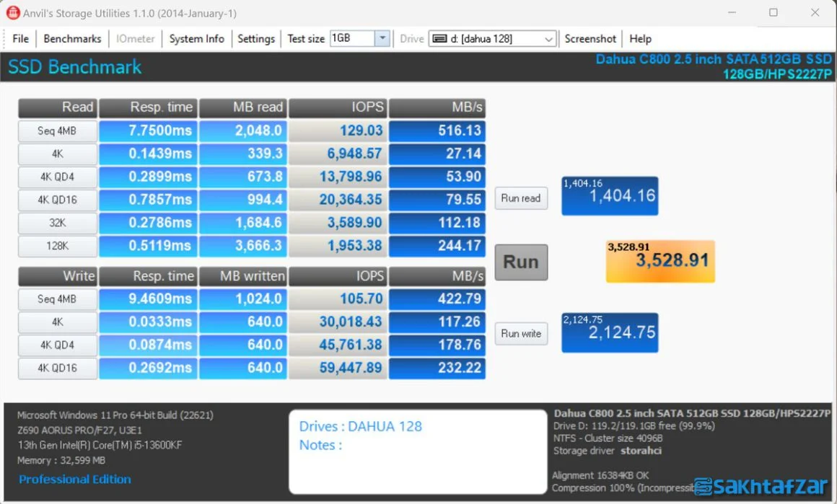Click the write score 2,124.75 box
The image size is (837, 504).
[610, 333]
